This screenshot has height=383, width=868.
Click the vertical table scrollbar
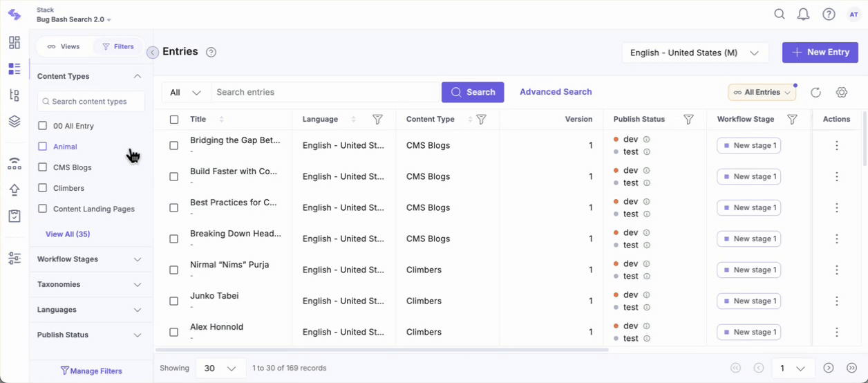pyautogui.click(x=865, y=138)
